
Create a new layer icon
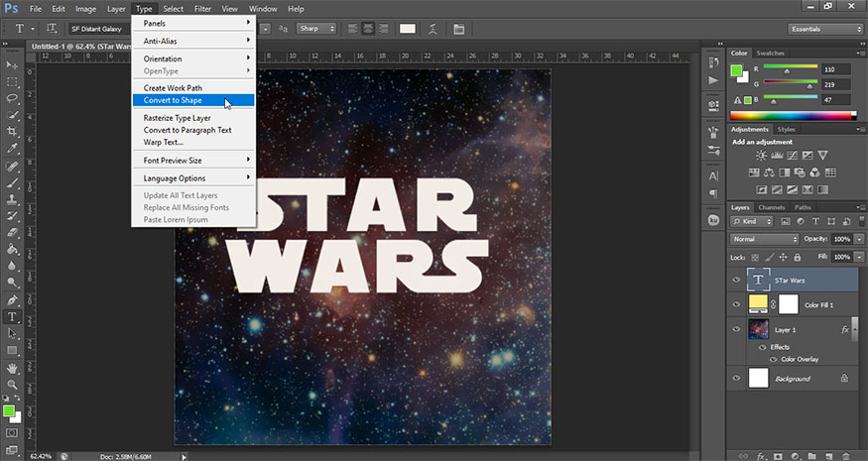coord(828,456)
